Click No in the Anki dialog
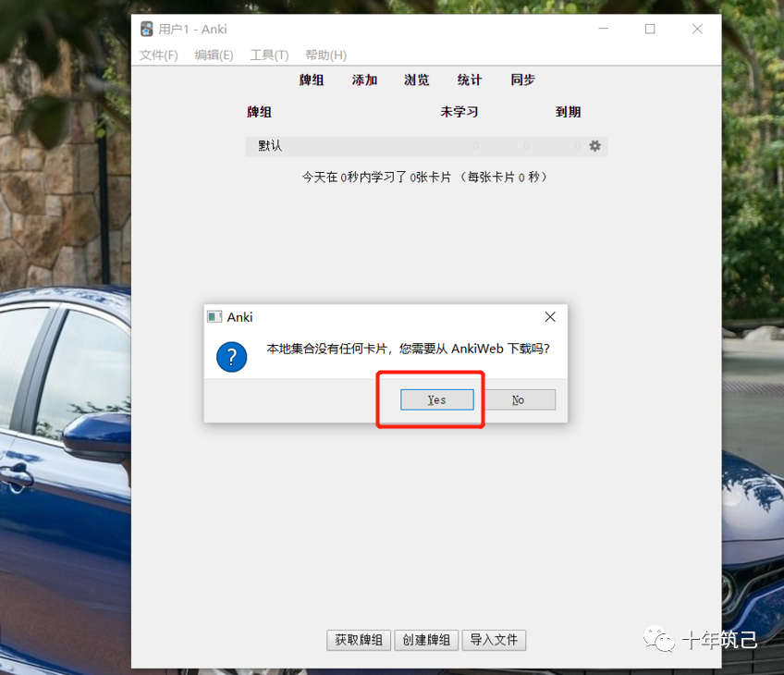 (518, 400)
